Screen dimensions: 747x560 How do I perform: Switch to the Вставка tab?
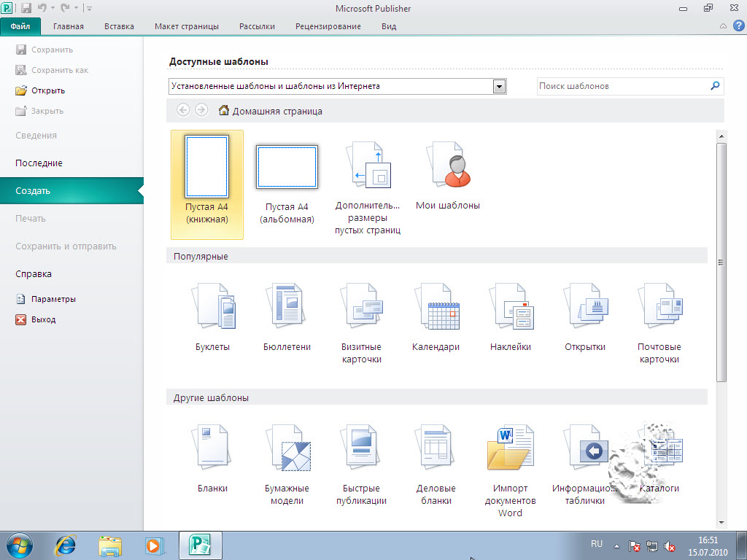click(119, 26)
